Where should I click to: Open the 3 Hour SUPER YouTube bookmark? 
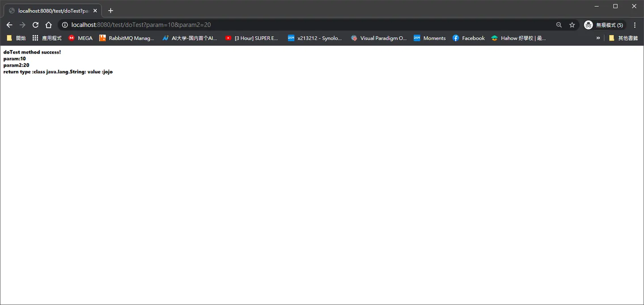coord(252,38)
